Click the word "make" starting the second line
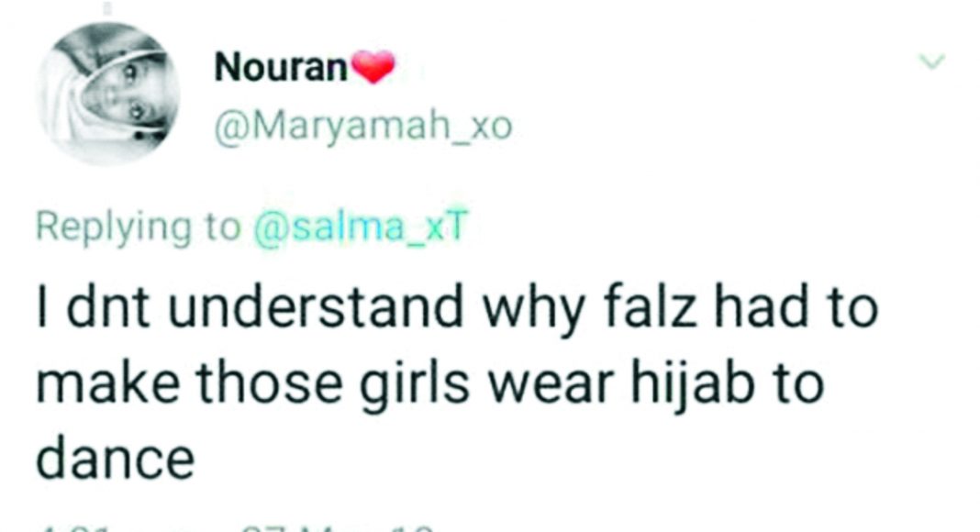 tap(109, 383)
